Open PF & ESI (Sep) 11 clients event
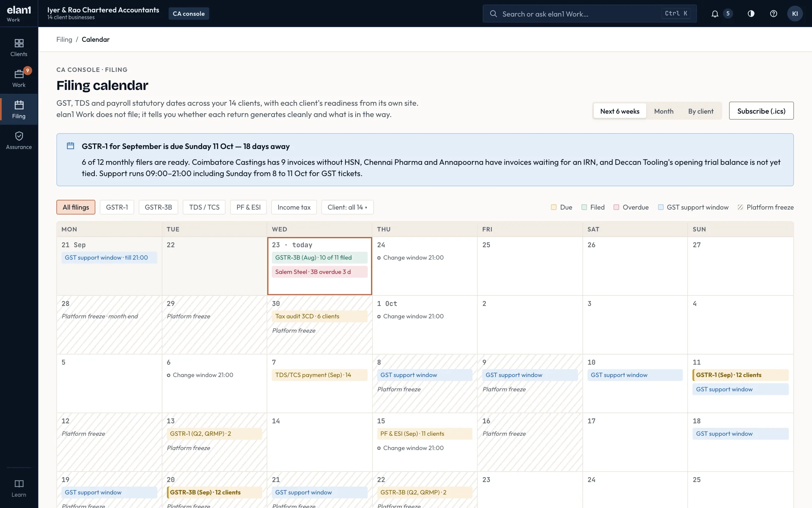Viewport: 812px width, 508px height. [425, 433]
